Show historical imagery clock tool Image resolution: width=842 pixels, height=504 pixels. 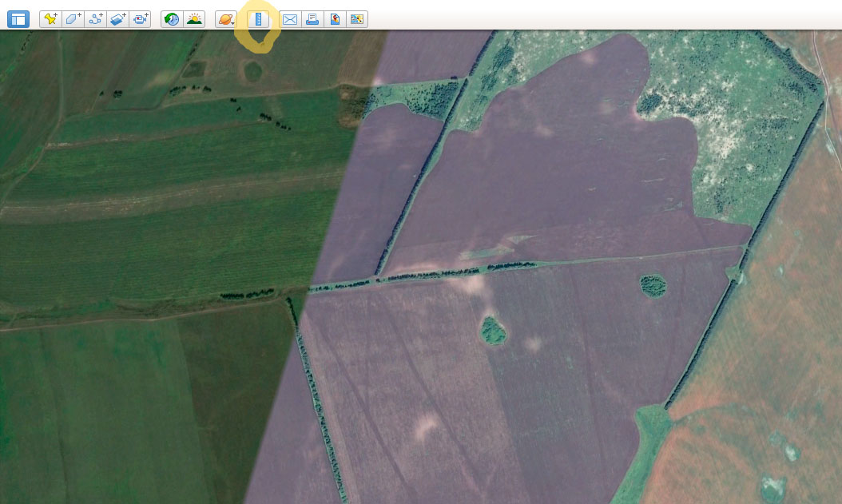pyautogui.click(x=172, y=19)
